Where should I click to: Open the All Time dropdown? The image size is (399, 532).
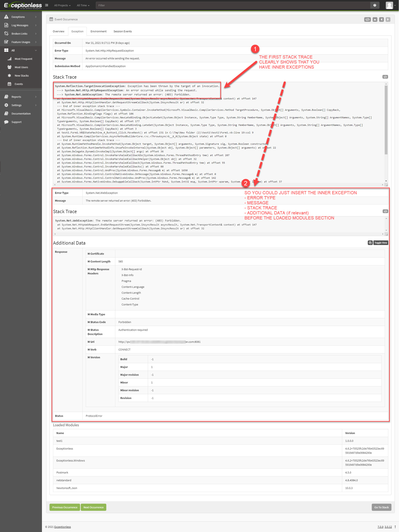[83, 5]
